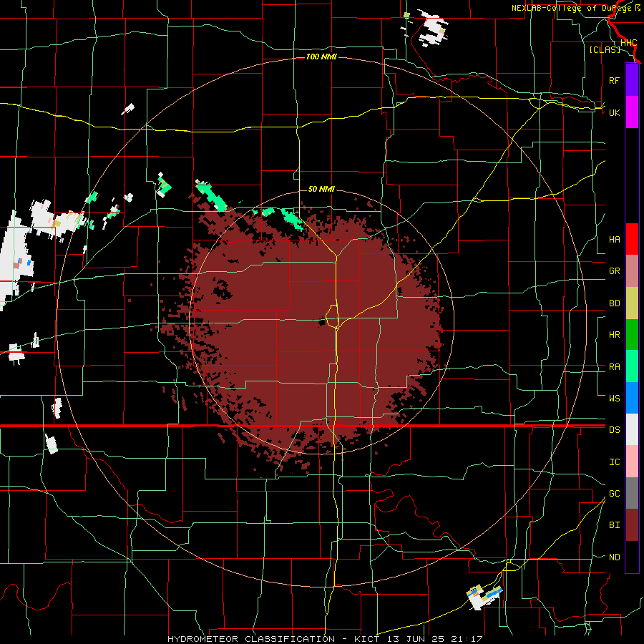Click the brown BI legend swatch
Screen dimensions: 644x644
[632, 525]
